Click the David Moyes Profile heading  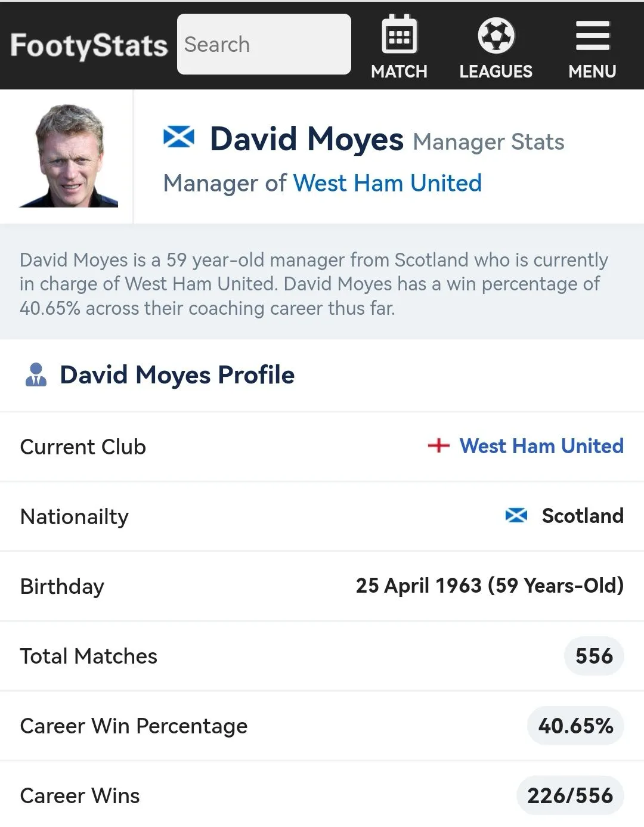pos(177,375)
